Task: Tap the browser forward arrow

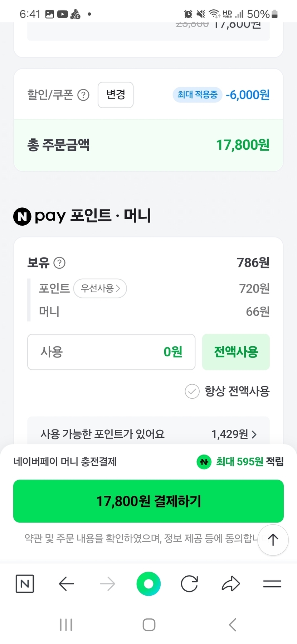Action: coord(107,584)
